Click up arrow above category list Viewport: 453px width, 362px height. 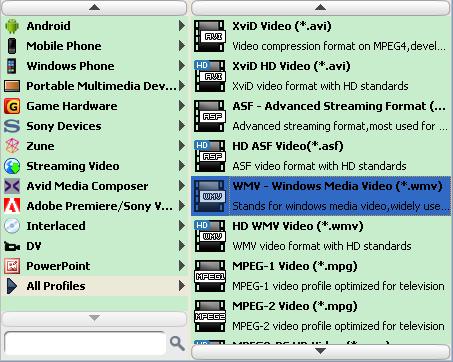point(94,8)
